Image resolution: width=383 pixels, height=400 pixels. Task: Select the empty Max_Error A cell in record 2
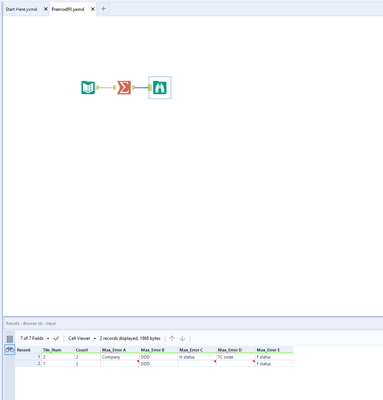tap(120, 364)
